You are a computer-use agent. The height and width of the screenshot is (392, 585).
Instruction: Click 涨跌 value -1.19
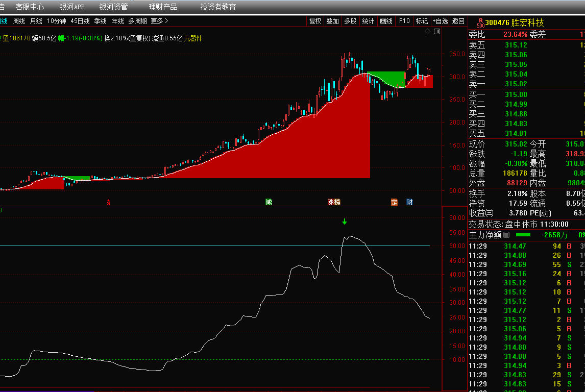519,154
